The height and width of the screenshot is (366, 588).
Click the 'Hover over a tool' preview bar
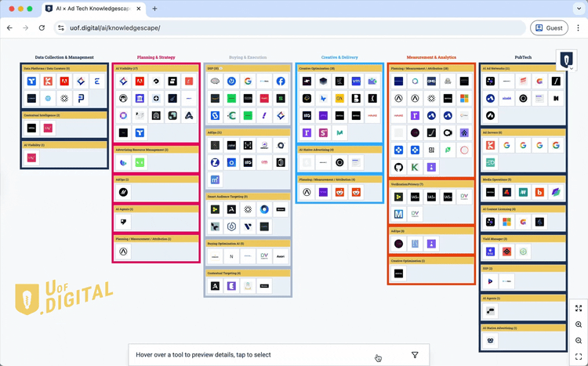click(278, 355)
